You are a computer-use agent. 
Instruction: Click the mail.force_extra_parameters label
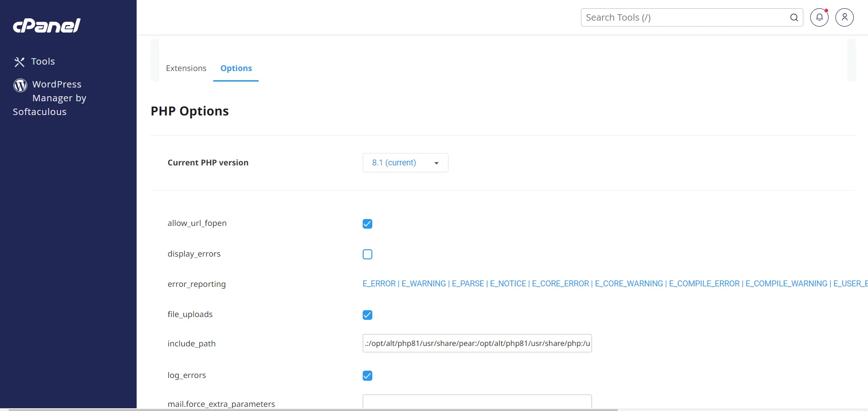pyautogui.click(x=221, y=404)
